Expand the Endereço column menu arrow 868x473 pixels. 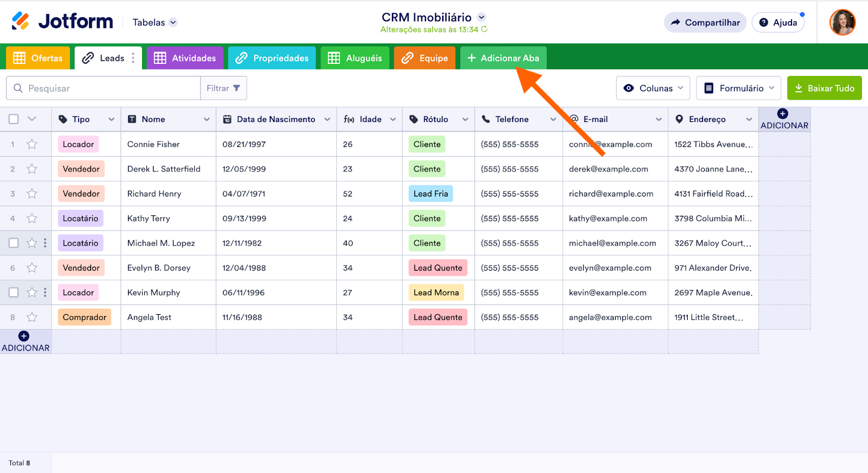[x=749, y=119]
